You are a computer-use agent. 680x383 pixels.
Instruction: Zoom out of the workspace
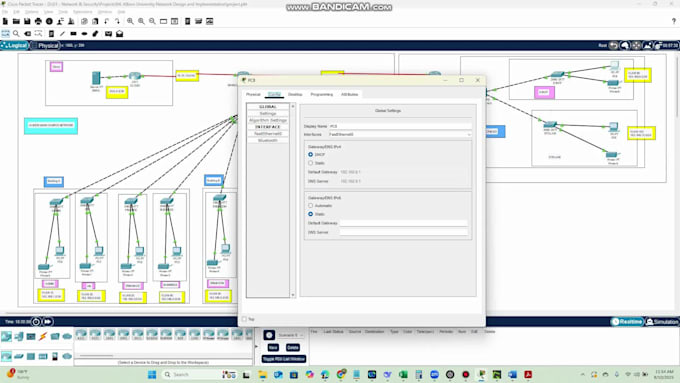152,21
